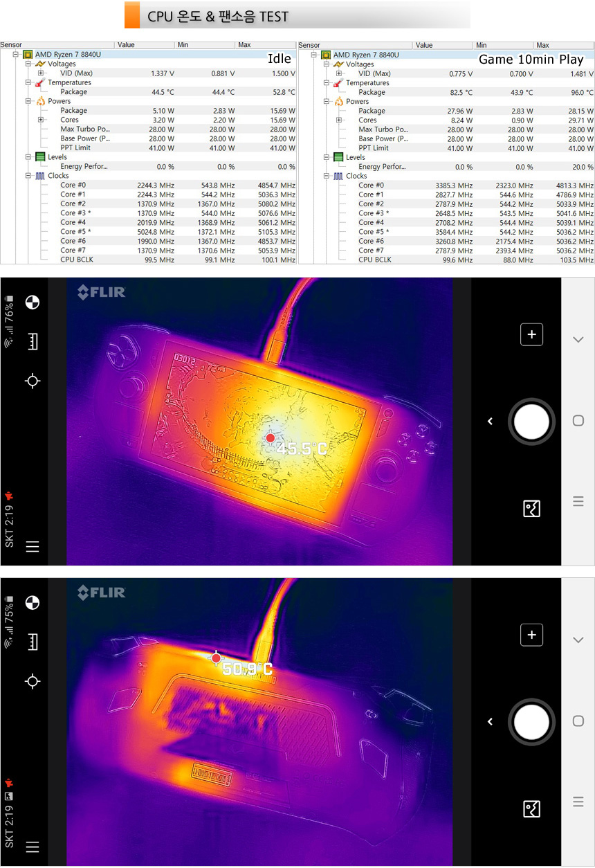
Task: Collapse Clocks node in Game 10min Play panel
Action: tap(327, 176)
